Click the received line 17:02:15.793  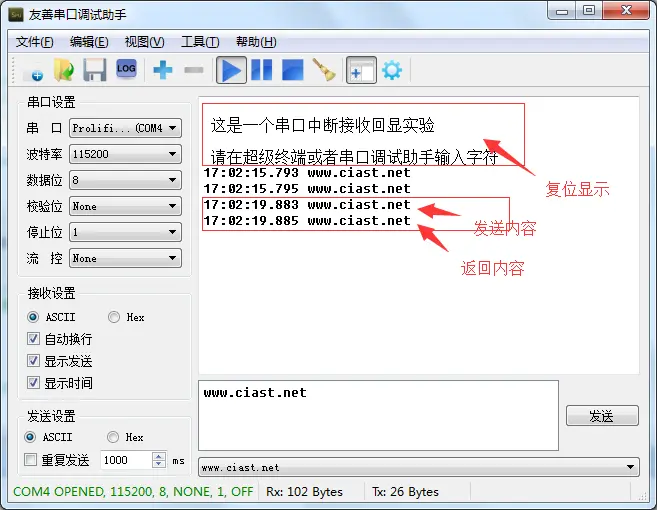point(307,173)
